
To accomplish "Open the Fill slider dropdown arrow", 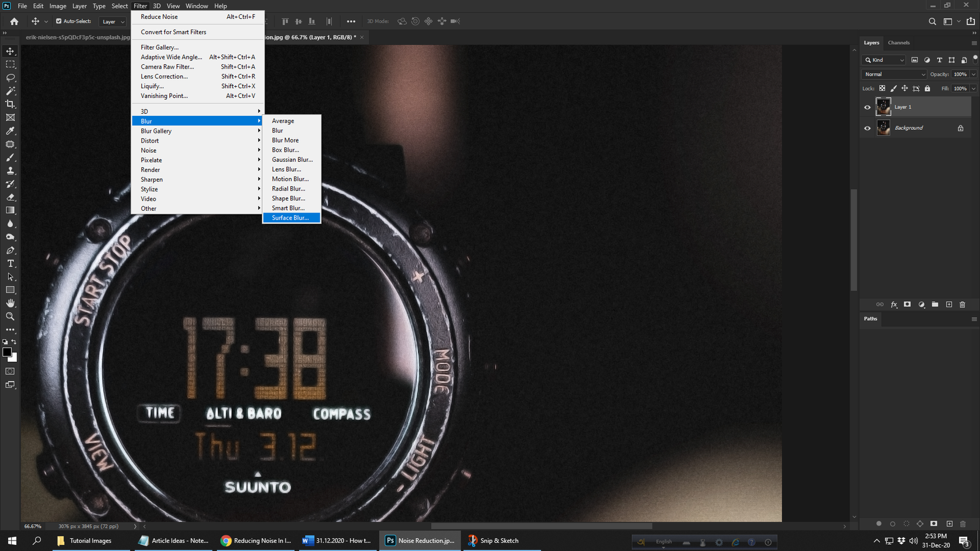I will (973, 88).
